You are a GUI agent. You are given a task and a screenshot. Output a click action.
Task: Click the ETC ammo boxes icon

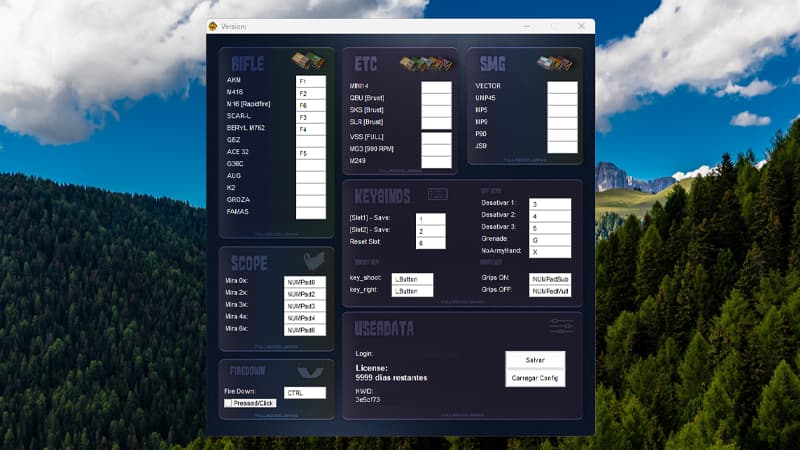pyautogui.click(x=426, y=63)
